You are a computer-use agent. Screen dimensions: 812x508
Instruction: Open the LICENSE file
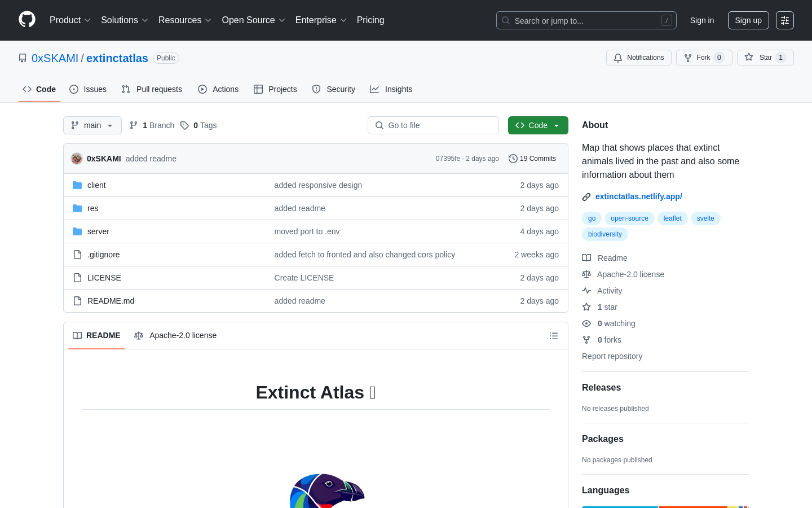coord(104,278)
